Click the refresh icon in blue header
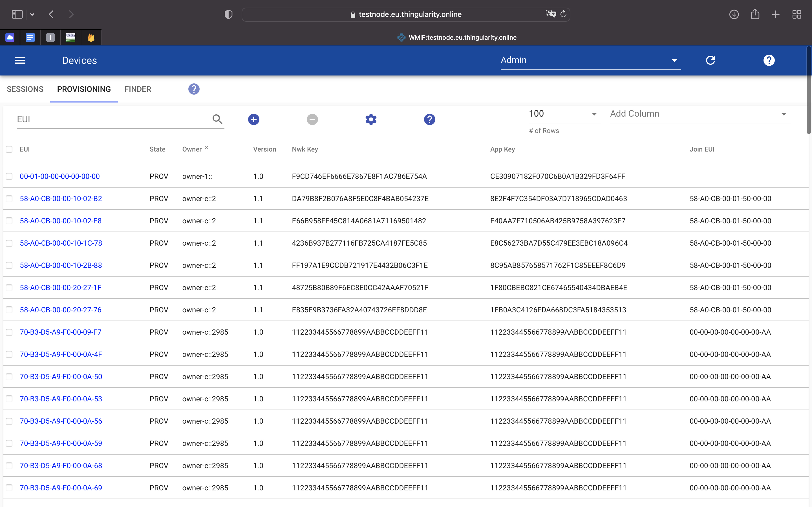The image size is (812, 507). (x=710, y=60)
